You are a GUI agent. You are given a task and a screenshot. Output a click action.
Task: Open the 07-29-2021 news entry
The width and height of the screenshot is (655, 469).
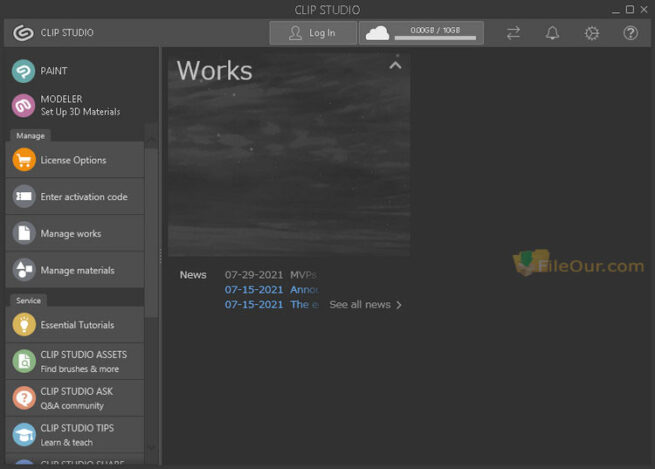pyautogui.click(x=270, y=274)
